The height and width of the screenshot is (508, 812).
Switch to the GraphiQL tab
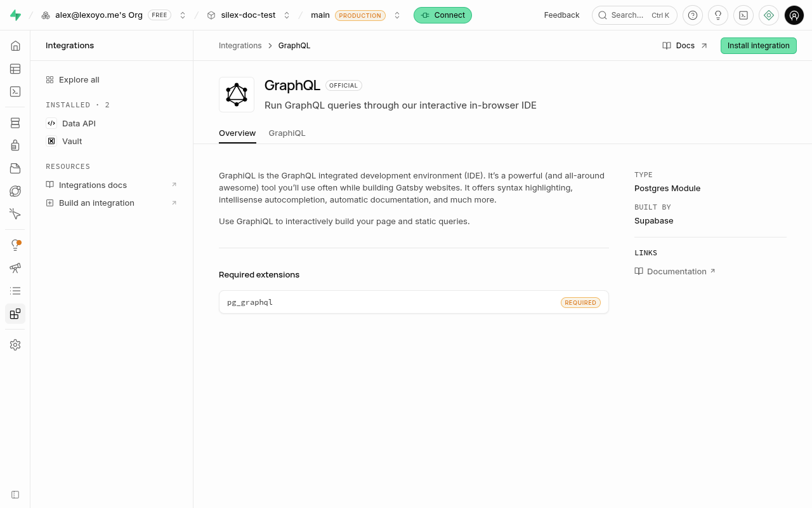pyautogui.click(x=287, y=133)
